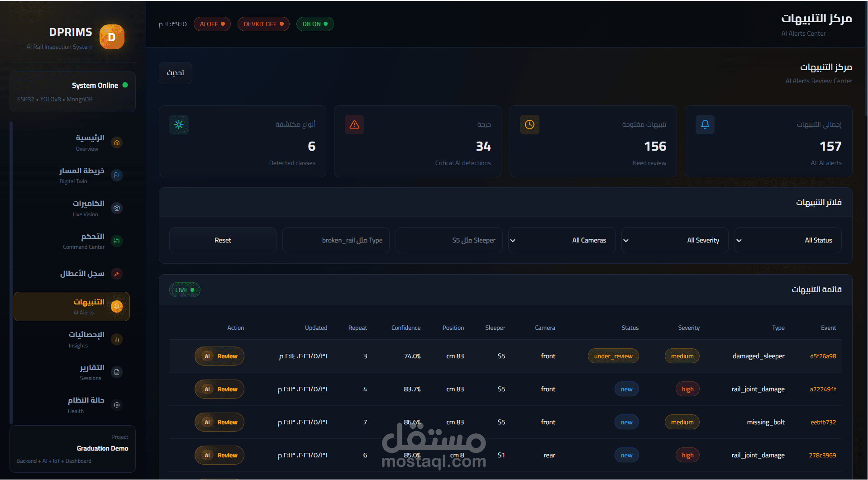The height and width of the screenshot is (480, 868).
Task: Open the Command Center sliders icon
Action: pyautogui.click(x=117, y=241)
